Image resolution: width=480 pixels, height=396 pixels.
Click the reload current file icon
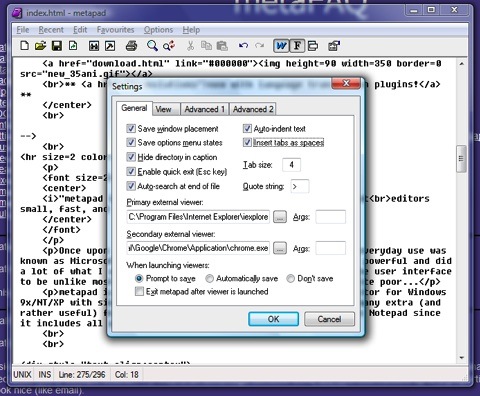tap(73, 46)
